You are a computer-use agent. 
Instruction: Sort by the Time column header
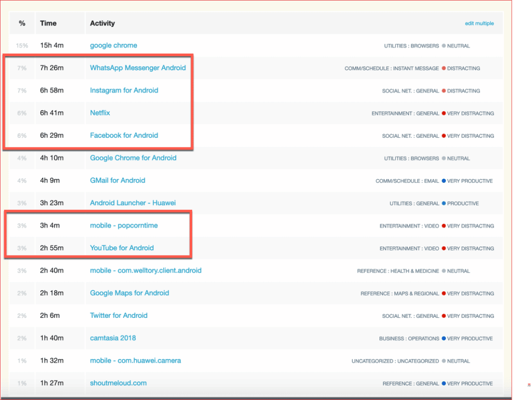tap(48, 23)
